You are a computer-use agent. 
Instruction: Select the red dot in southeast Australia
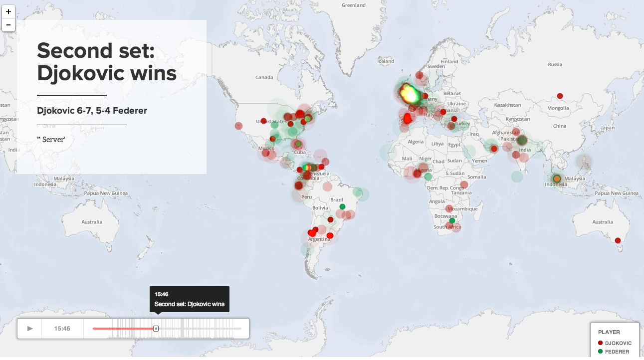[x=618, y=240]
